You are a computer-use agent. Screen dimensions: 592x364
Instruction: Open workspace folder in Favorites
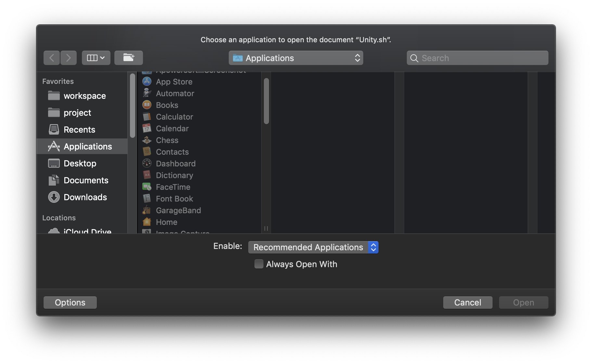[x=82, y=96]
